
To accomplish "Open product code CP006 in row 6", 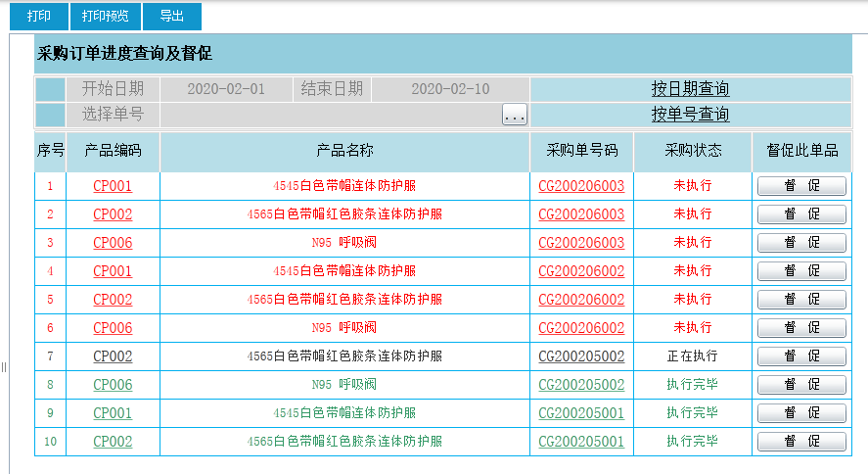I will pyautogui.click(x=113, y=328).
